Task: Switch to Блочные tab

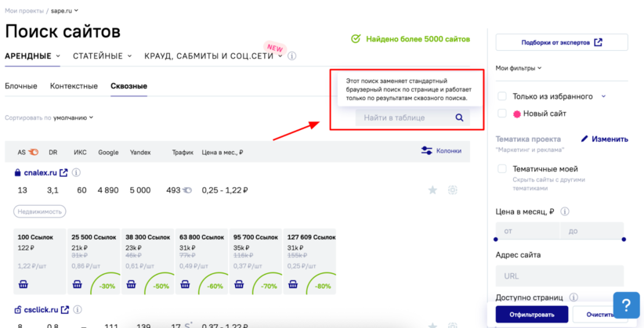Action: click(20, 86)
